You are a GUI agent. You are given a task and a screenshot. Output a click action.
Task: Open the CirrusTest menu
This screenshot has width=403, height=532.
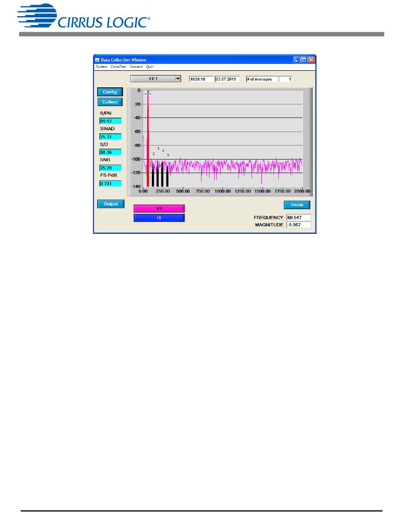click(118, 67)
